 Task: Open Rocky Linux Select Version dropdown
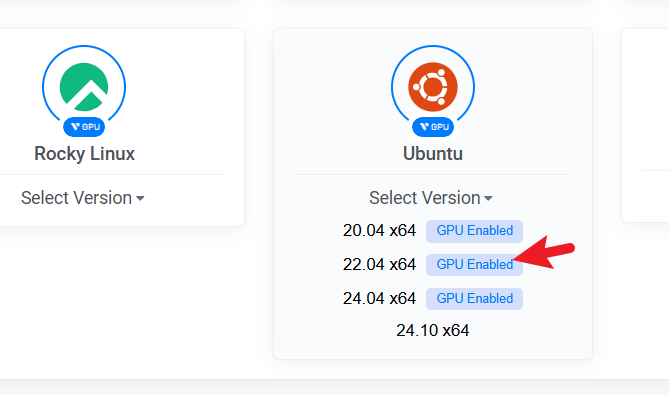(83, 198)
